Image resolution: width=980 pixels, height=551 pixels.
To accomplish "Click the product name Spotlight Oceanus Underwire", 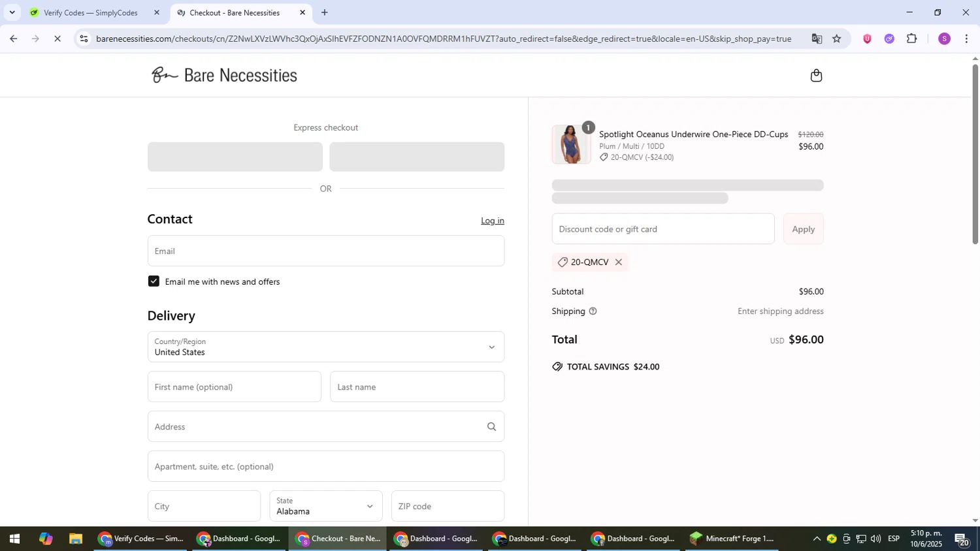I will pyautogui.click(x=693, y=134).
